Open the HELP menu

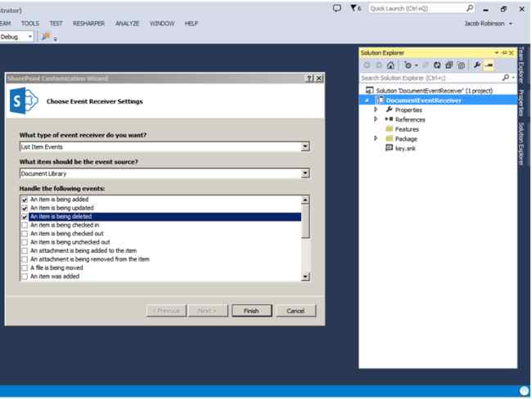point(191,24)
